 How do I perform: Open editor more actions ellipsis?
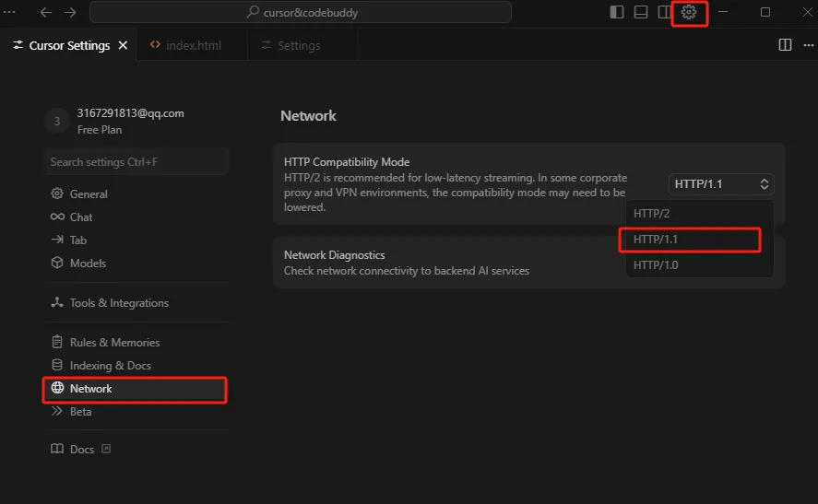click(x=809, y=45)
